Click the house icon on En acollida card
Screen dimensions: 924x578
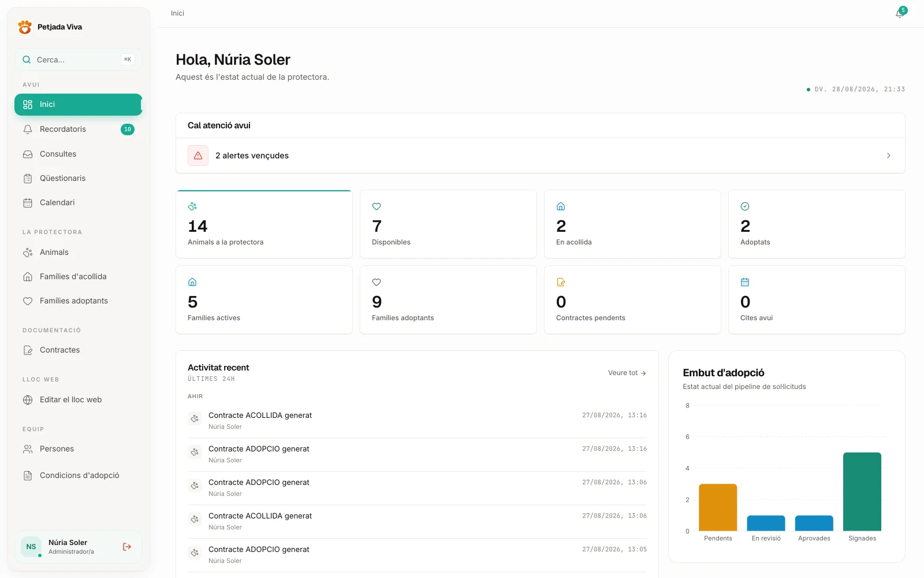[x=561, y=206]
